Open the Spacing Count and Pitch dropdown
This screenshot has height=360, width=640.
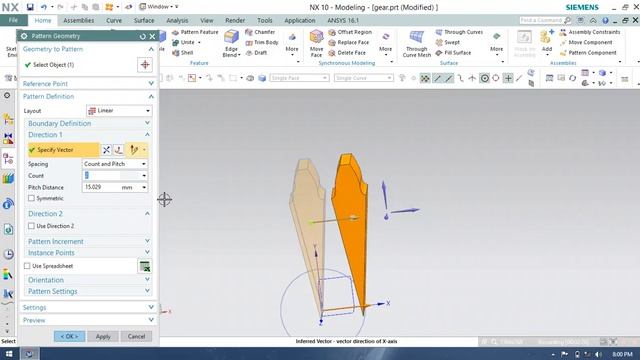[x=115, y=164]
